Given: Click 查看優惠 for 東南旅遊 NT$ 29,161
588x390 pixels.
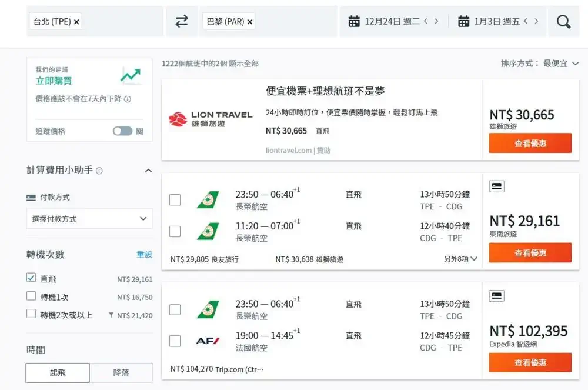Looking at the screenshot, I should pos(530,253).
